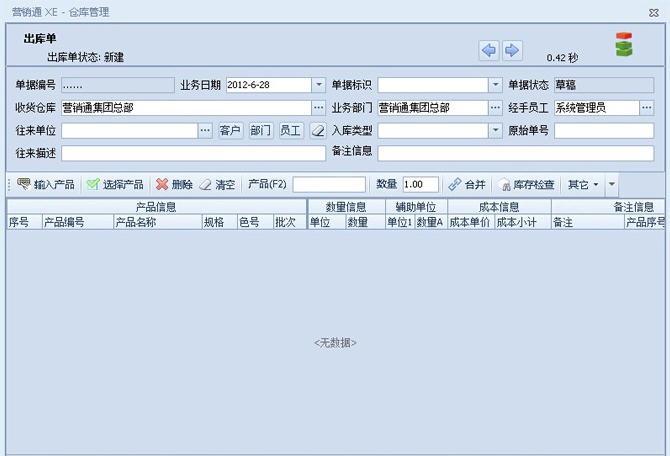Browse 收货仓库 with ellipsis button
Screen dimensions: 670x456
tap(318, 108)
